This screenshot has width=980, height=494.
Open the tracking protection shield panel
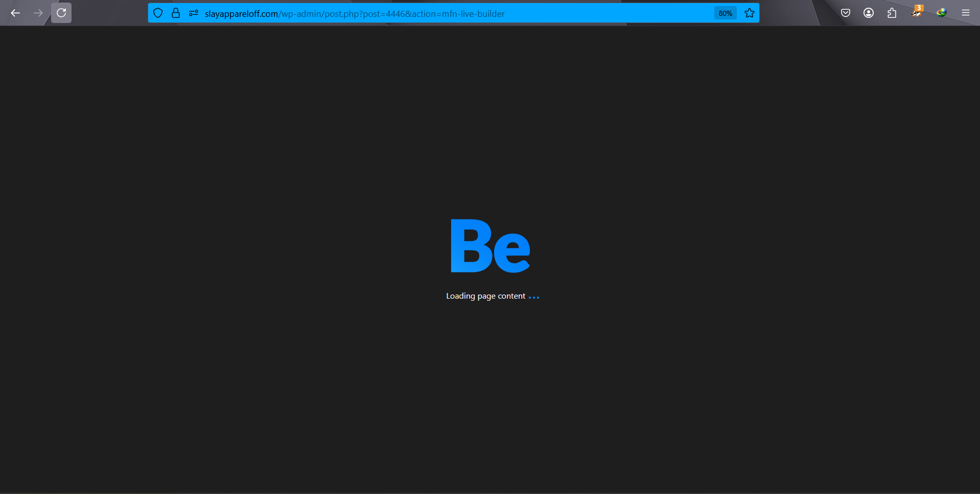158,13
